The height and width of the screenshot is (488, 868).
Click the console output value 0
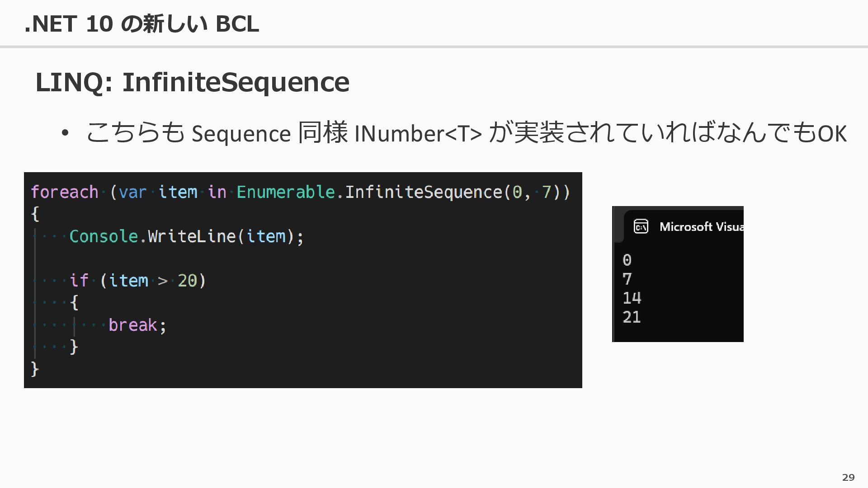pos(627,260)
